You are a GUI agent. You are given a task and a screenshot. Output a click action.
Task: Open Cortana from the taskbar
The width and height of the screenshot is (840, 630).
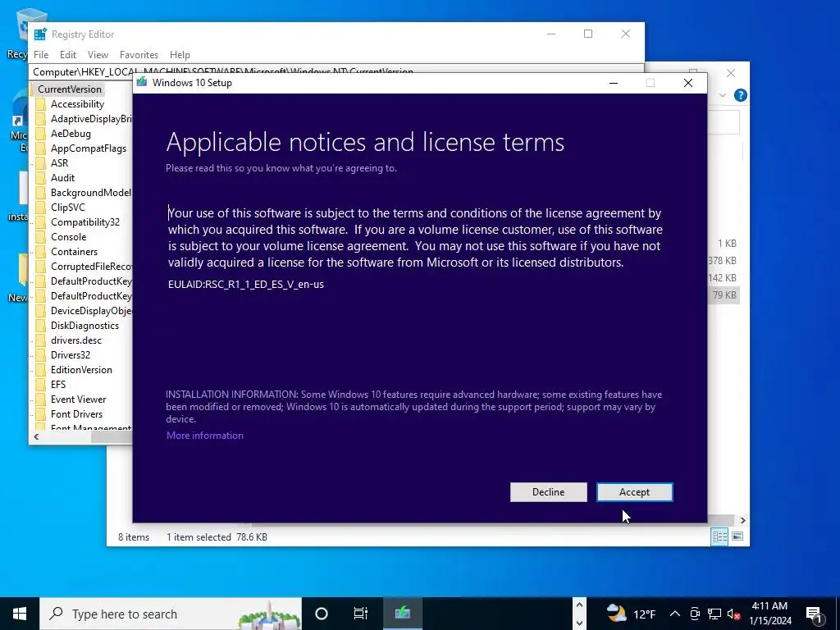(322, 614)
